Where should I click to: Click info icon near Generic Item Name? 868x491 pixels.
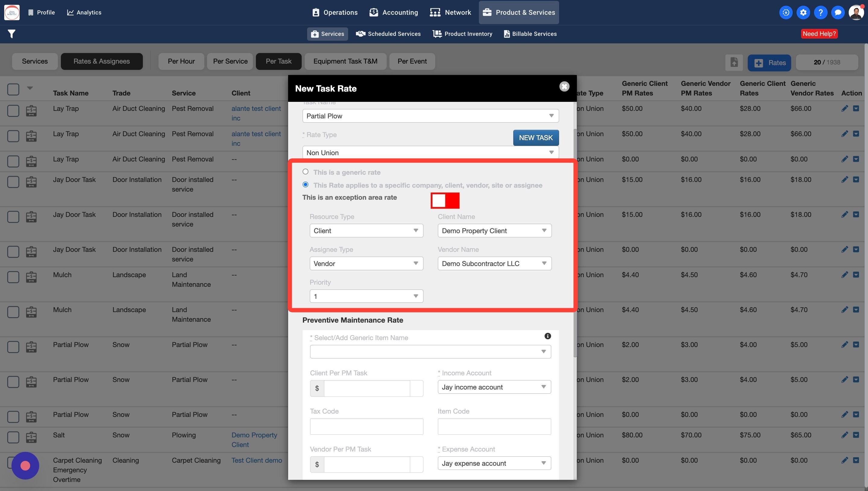[x=548, y=336]
